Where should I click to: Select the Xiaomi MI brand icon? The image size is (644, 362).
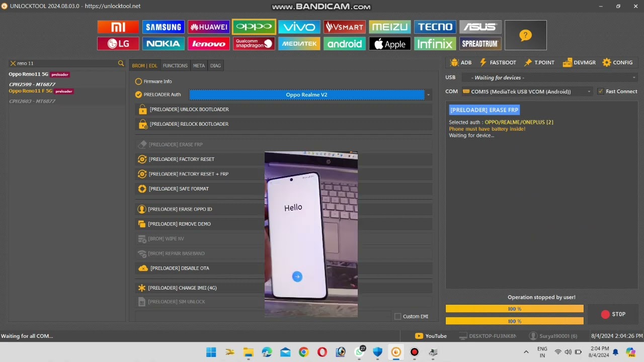(118, 27)
